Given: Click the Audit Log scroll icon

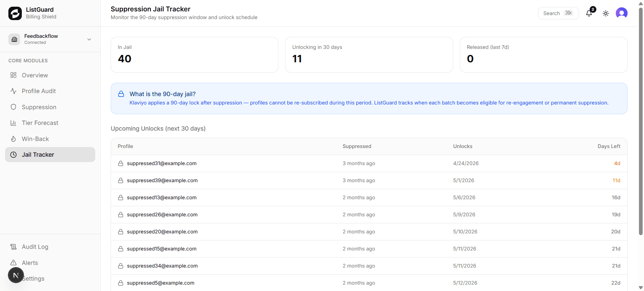Looking at the screenshot, I should click(13, 247).
